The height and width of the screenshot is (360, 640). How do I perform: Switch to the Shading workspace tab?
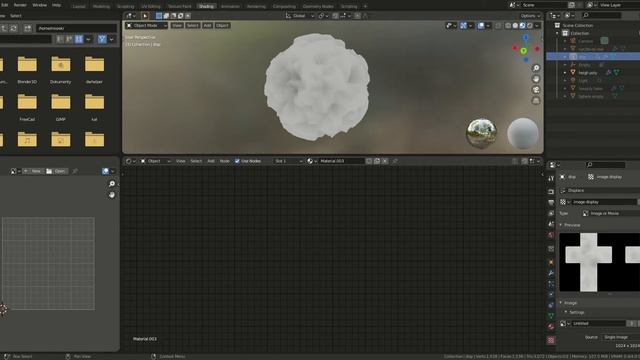[206, 7]
